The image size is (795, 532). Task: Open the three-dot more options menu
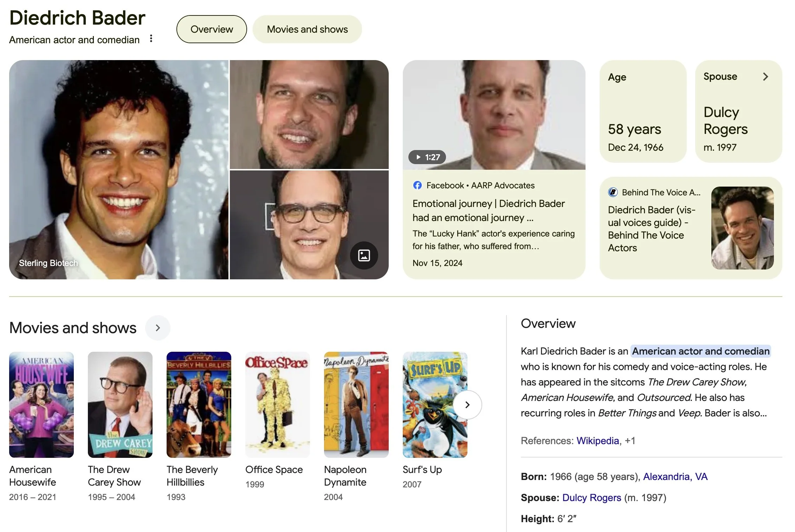(x=151, y=38)
